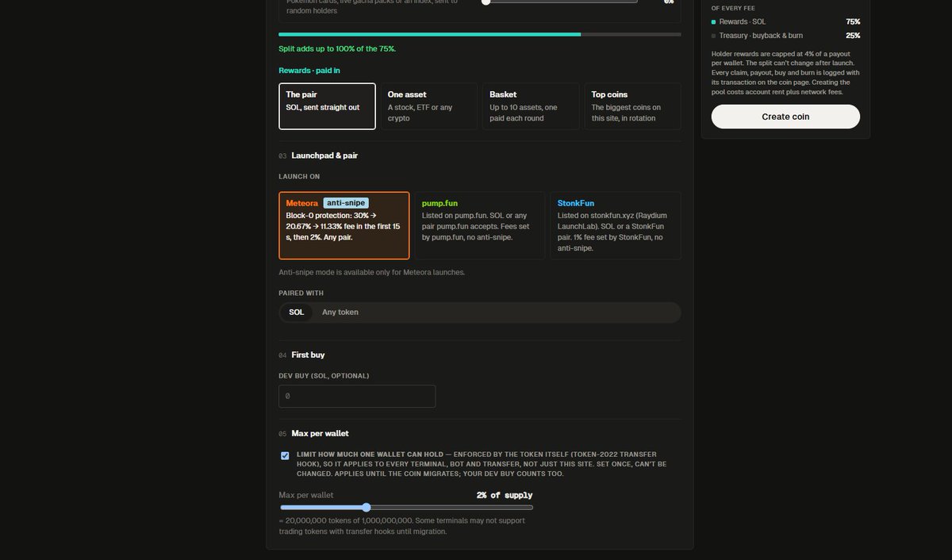Select the 'Top coins' rewards card

coord(633,106)
